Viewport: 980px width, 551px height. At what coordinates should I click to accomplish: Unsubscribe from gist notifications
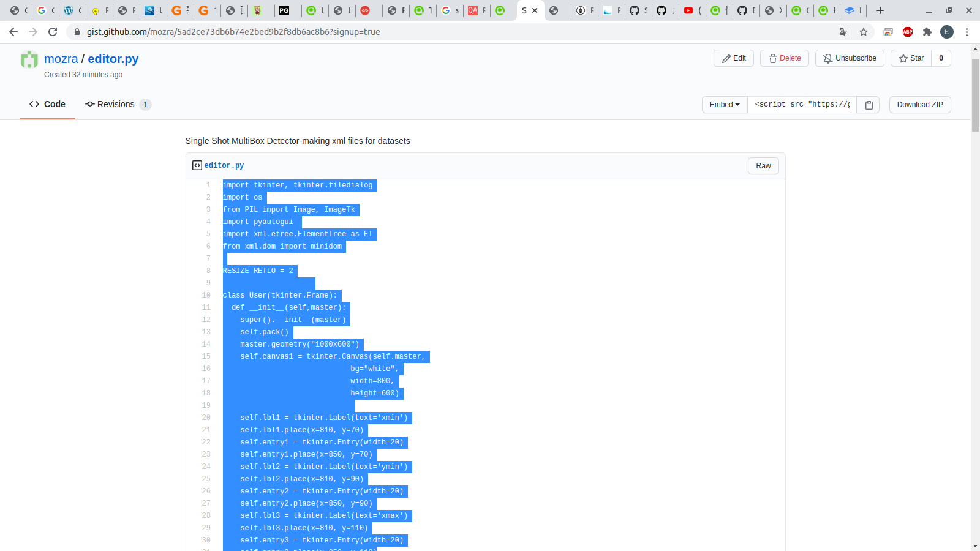pyautogui.click(x=850, y=58)
